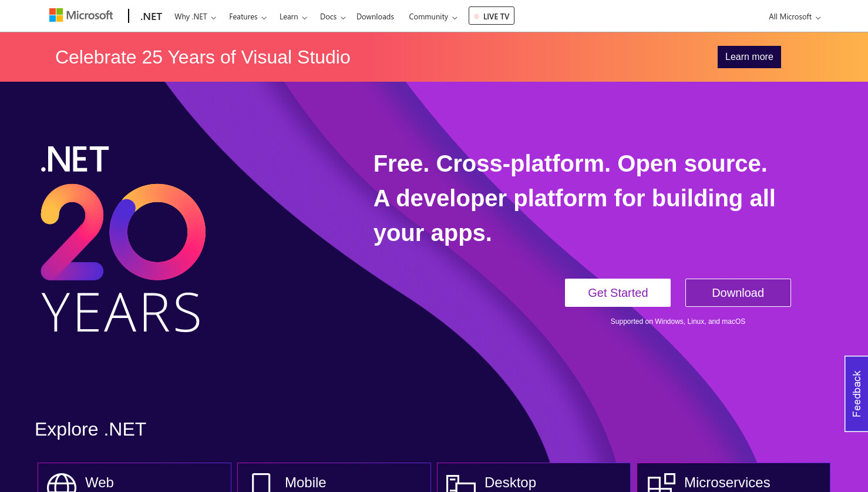Expand the Learn menu

click(293, 16)
